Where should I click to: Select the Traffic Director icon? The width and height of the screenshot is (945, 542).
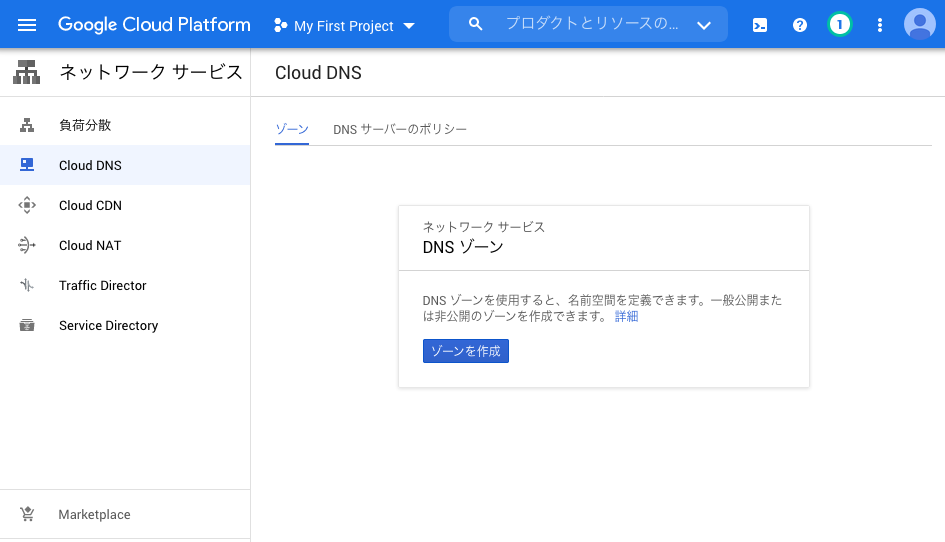pos(27,285)
